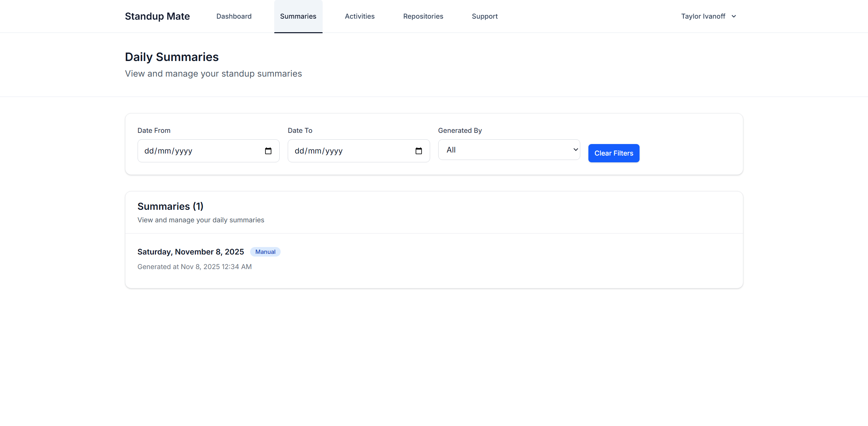Click the Summaries (1) heading
The width and height of the screenshot is (868, 426).
(170, 206)
